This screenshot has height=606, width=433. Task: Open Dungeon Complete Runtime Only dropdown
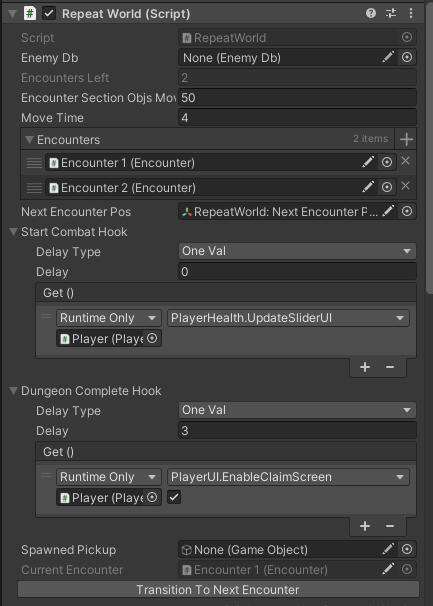[109, 477]
